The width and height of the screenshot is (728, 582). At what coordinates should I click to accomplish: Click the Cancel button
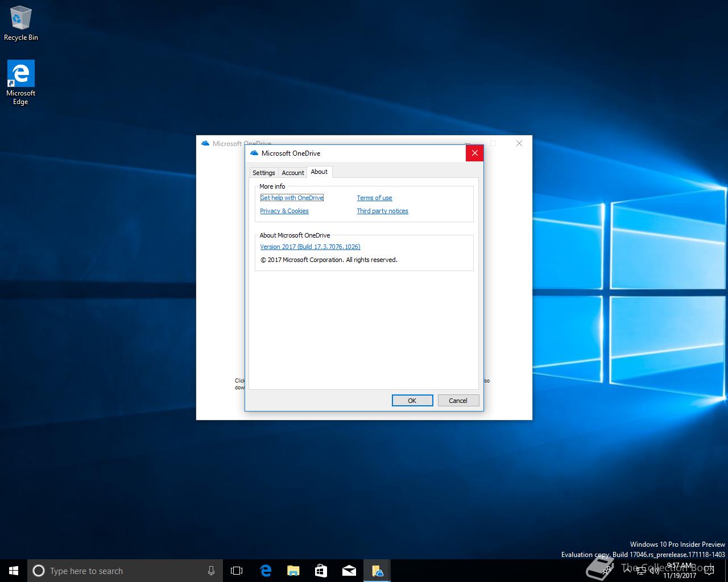(458, 401)
